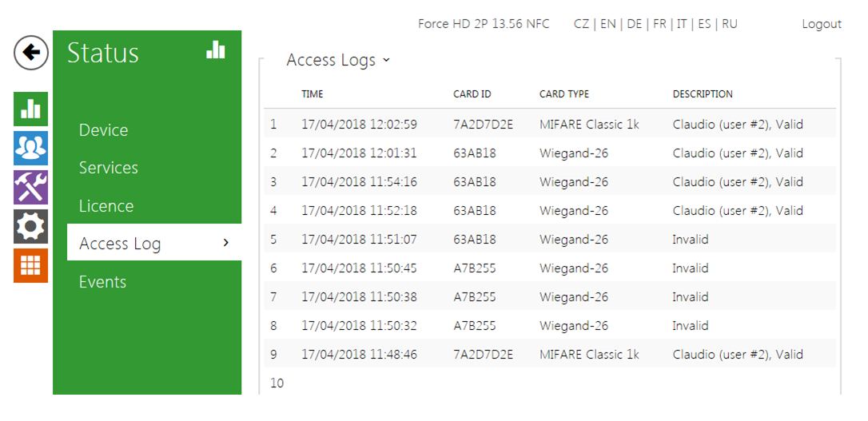Open the orange System grid icon
This screenshot has height=421, width=868.
click(30, 266)
